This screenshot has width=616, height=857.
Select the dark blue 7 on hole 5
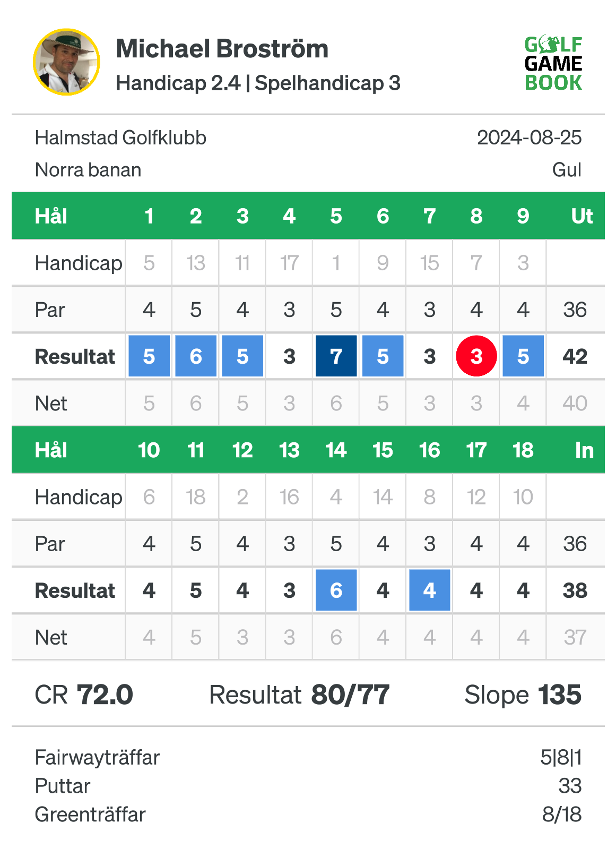tap(336, 356)
